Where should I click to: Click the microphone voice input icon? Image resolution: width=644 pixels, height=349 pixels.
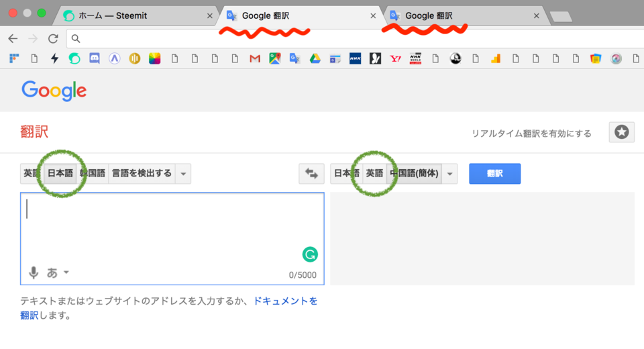(34, 272)
